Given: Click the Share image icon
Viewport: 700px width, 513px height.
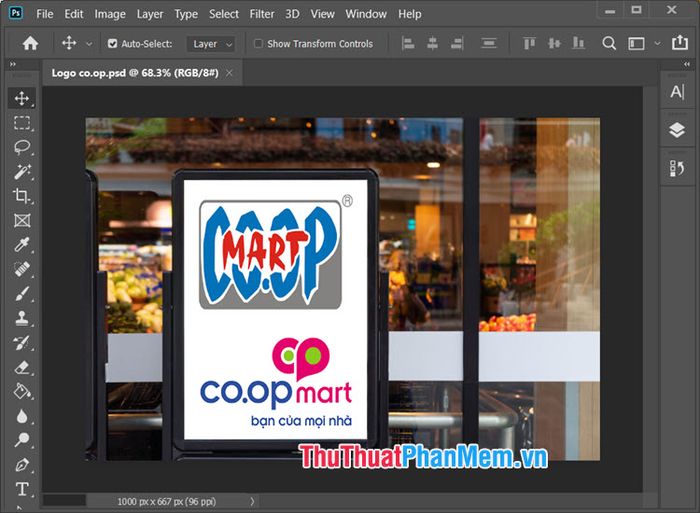Looking at the screenshot, I should pos(679,42).
